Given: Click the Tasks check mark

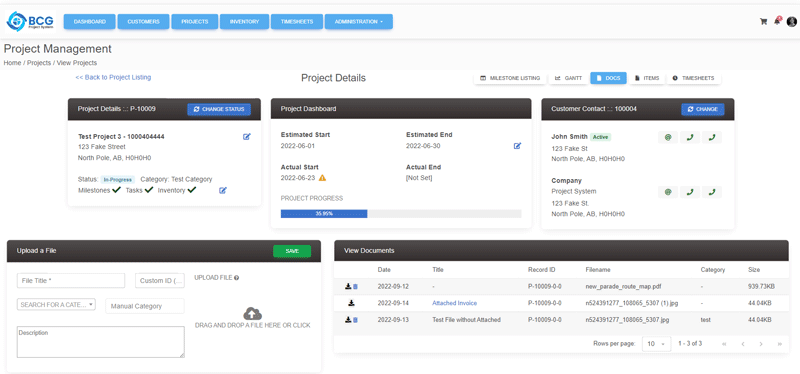Looking at the screenshot, I should click(x=148, y=190).
